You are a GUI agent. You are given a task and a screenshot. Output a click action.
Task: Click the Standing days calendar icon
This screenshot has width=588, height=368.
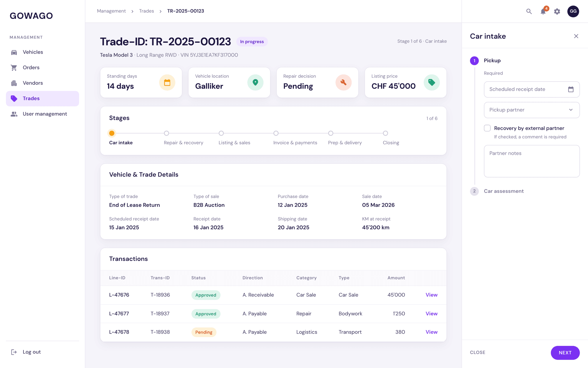(167, 82)
